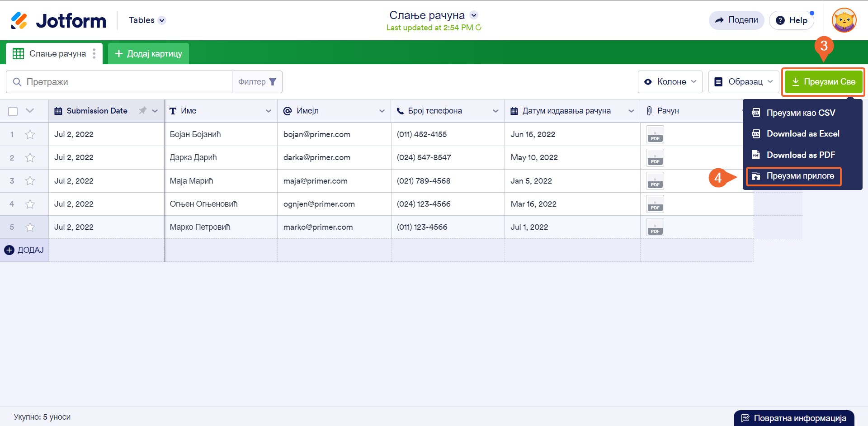Viewport: 868px width, 426px height.
Task: Add a new row with ДОДАЈ plus icon
Action: click(x=9, y=250)
